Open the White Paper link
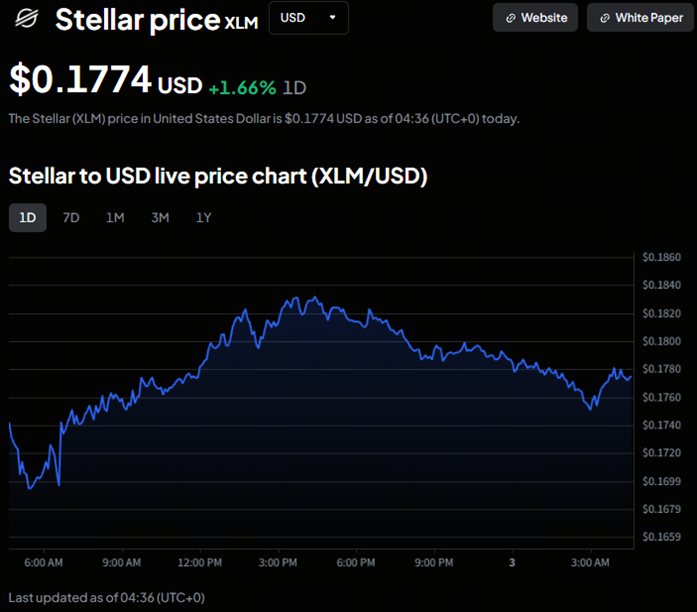 [640, 18]
